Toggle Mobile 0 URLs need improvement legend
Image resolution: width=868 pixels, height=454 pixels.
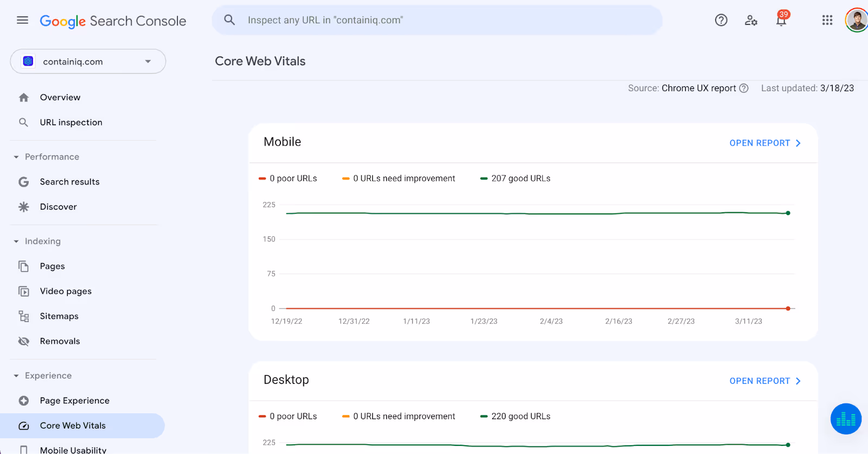tap(399, 179)
